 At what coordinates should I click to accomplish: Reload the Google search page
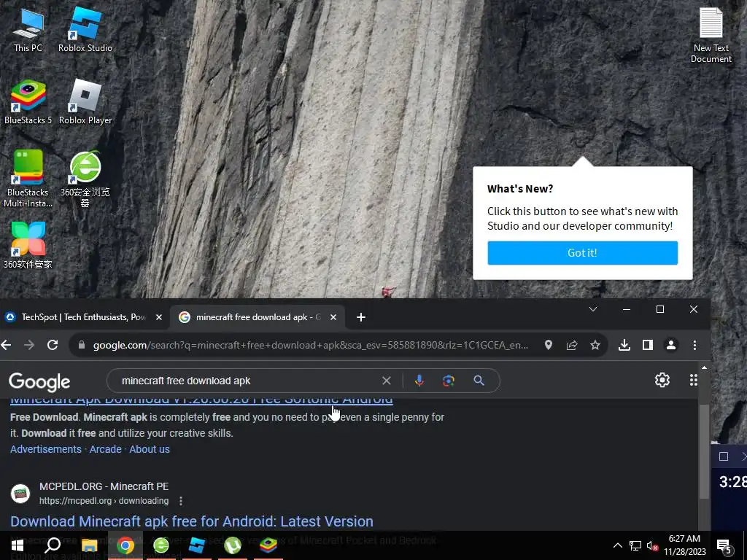[x=53, y=345]
